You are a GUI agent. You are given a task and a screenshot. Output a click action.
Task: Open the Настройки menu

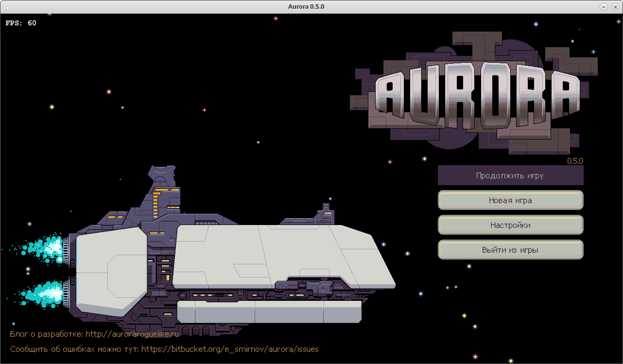510,225
